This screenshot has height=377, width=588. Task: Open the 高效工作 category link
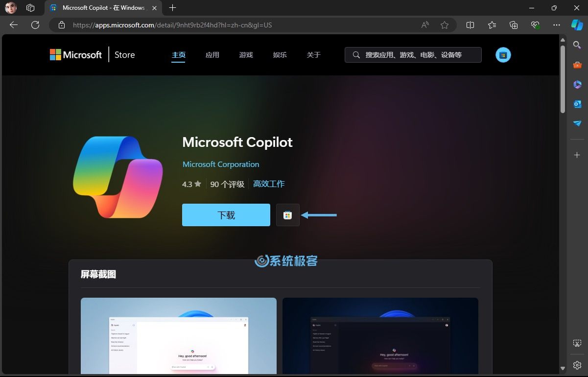[x=269, y=184]
